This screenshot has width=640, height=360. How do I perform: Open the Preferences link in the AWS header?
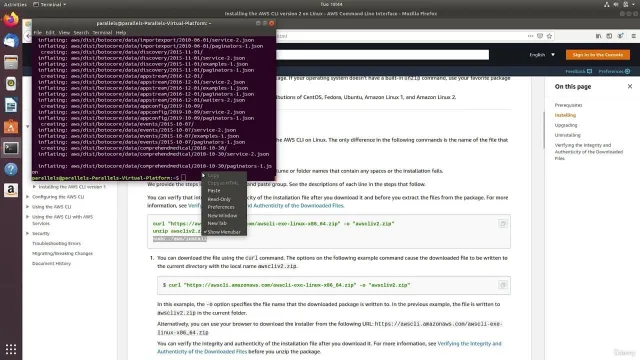[614, 71]
